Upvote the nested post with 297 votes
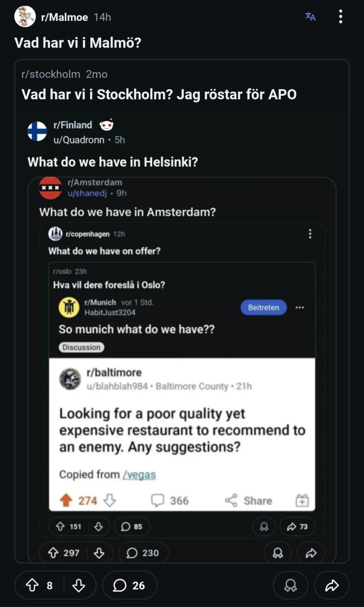Image resolution: width=364 pixels, height=607 pixels. click(53, 553)
